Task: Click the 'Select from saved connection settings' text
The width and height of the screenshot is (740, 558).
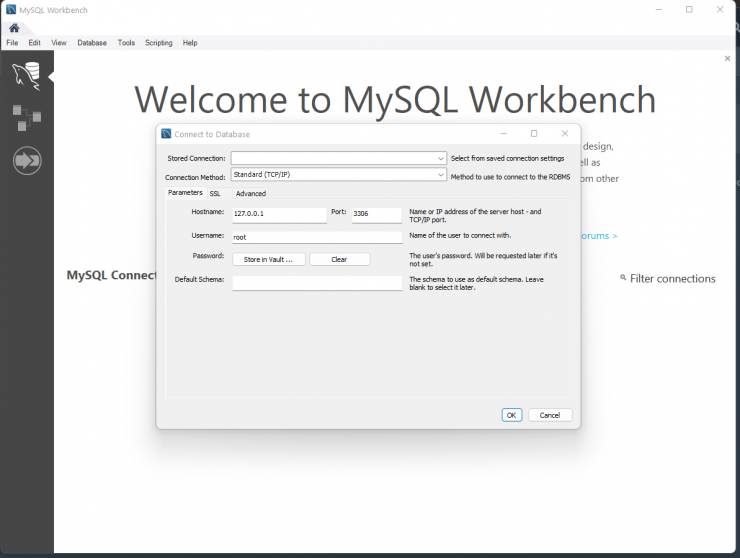Action: [507, 158]
